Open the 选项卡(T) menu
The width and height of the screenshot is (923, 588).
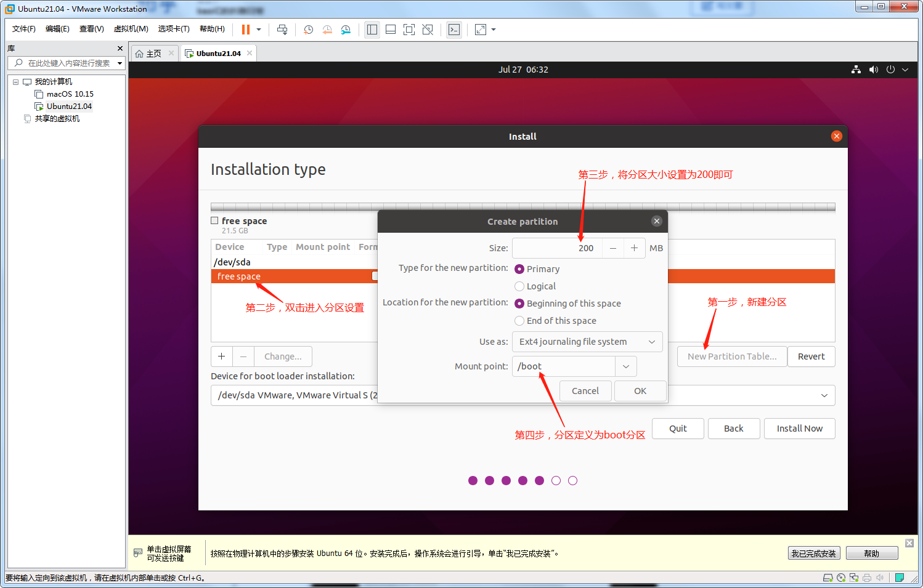pos(174,29)
